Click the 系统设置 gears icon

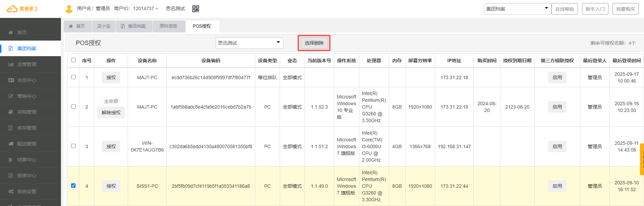11,191
